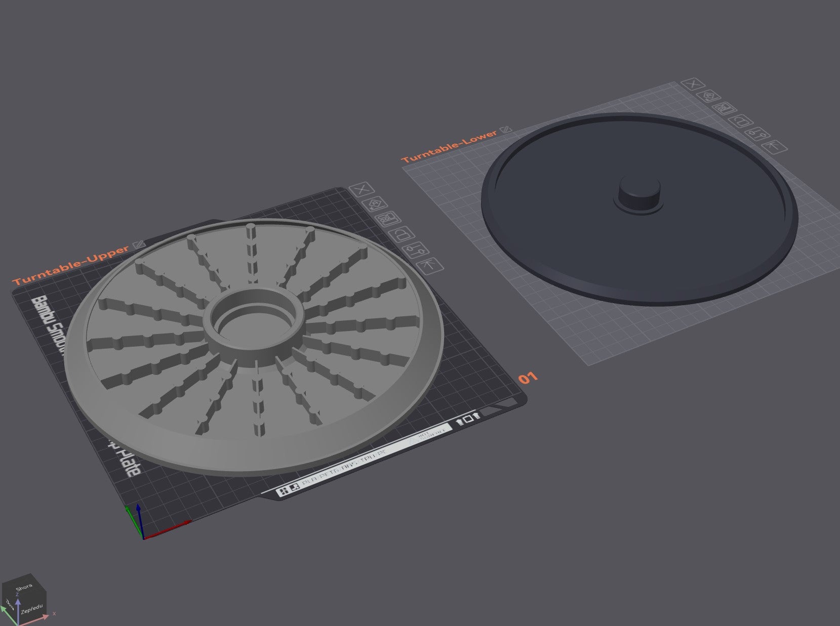Move Turntable-Lower plate to the front
This screenshot has height=626, width=840.
775,147
